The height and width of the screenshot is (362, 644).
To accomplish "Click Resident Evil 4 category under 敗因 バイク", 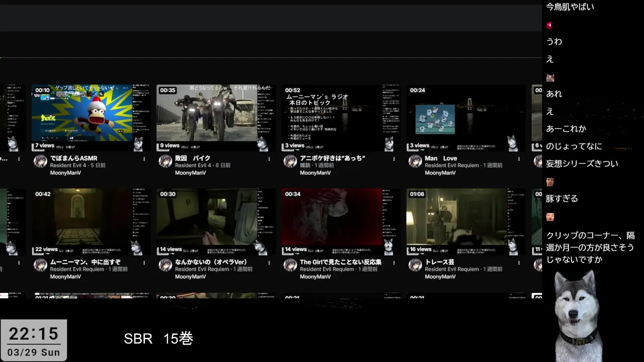I will point(192,165).
